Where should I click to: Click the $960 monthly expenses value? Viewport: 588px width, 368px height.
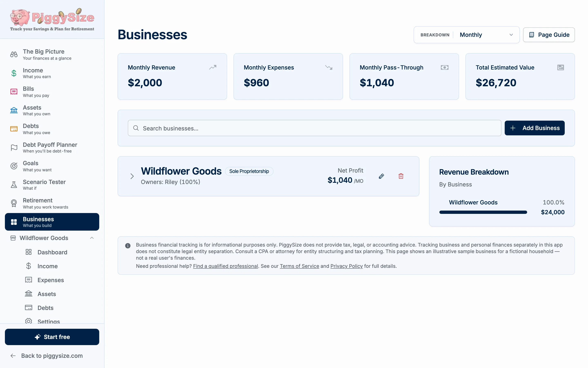pyautogui.click(x=256, y=83)
